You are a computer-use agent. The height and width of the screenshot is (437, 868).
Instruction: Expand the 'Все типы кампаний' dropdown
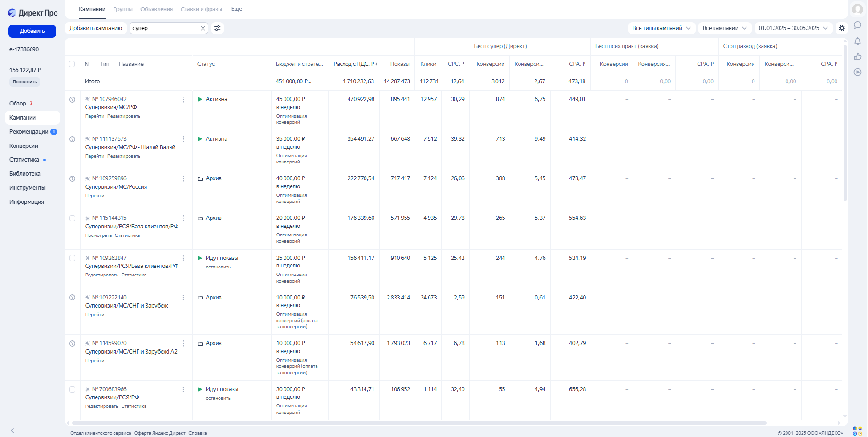click(661, 28)
